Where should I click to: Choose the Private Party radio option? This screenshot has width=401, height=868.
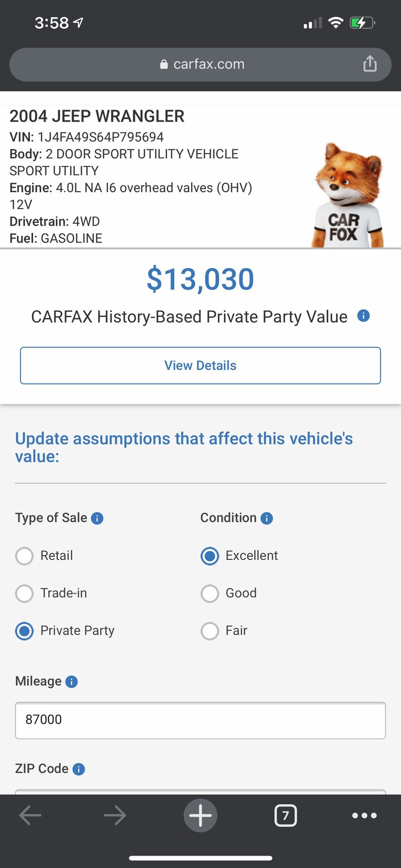coord(24,631)
